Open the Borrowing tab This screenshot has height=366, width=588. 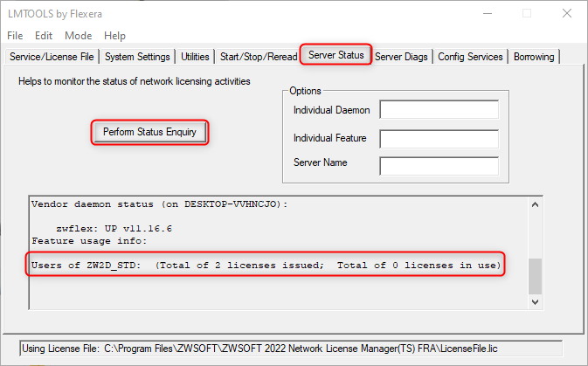coord(534,57)
